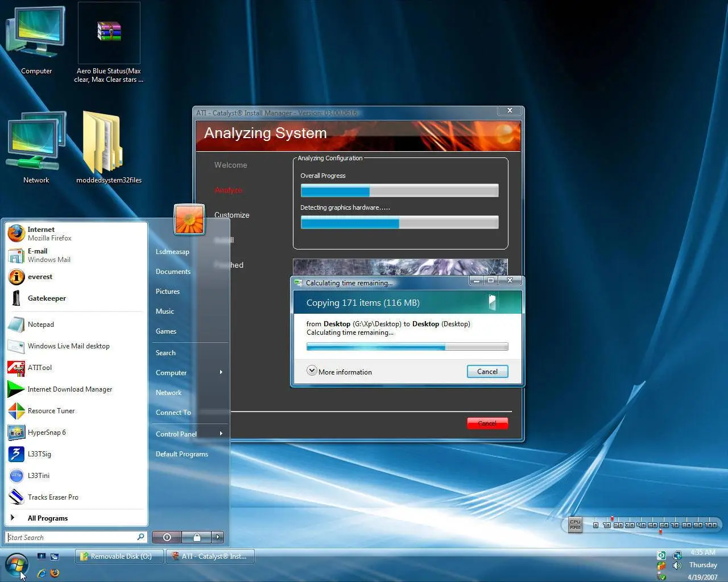Click the red Cancel button in ATI installer
Image resolution: width=728 pixels, height=582 pixels.
[x=487, y=423]
